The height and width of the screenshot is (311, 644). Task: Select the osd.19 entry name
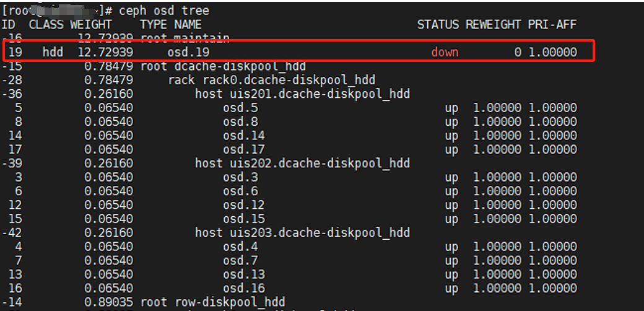click(x=188, y=52)
